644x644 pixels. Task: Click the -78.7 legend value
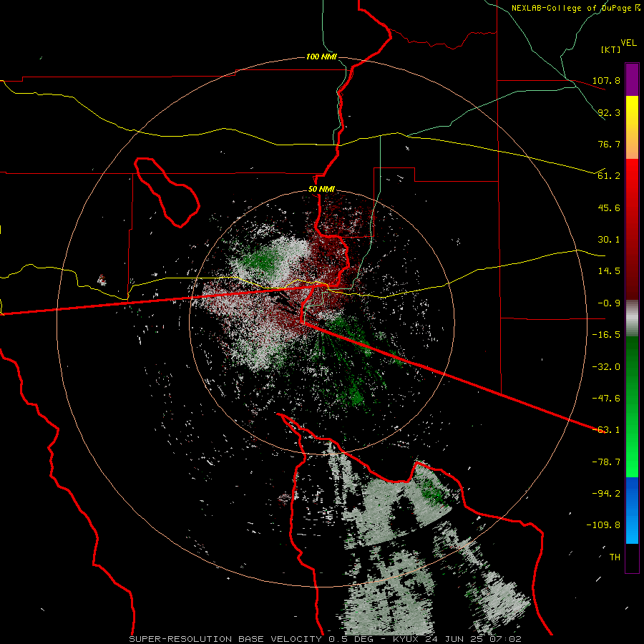click(606, 462)
